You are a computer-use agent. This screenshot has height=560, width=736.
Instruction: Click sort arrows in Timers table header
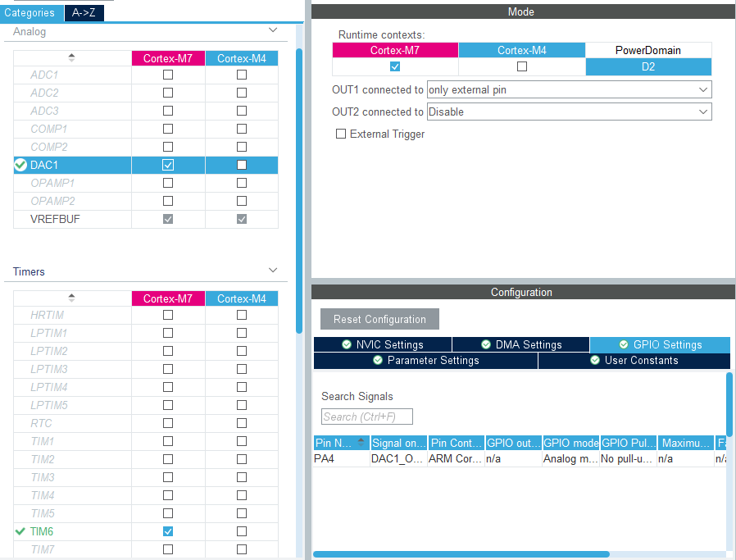pyautogui.click(x=71, y=298)
